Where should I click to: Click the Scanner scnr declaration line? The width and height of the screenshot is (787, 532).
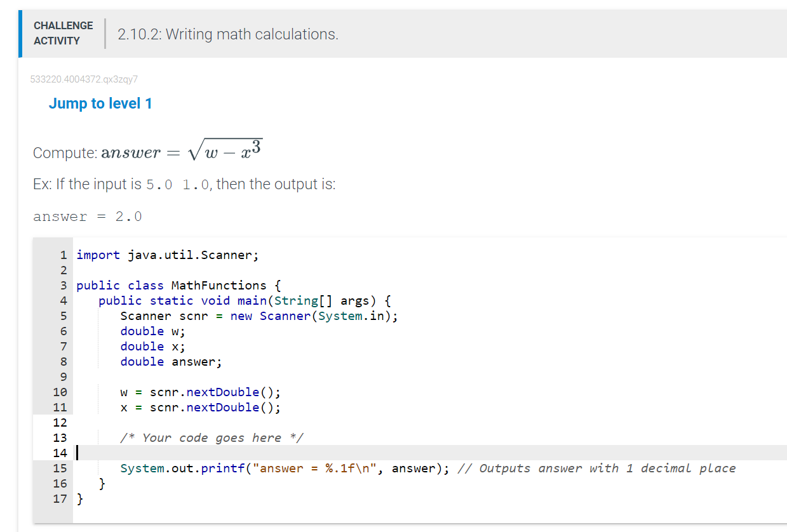tap(259, 316)
